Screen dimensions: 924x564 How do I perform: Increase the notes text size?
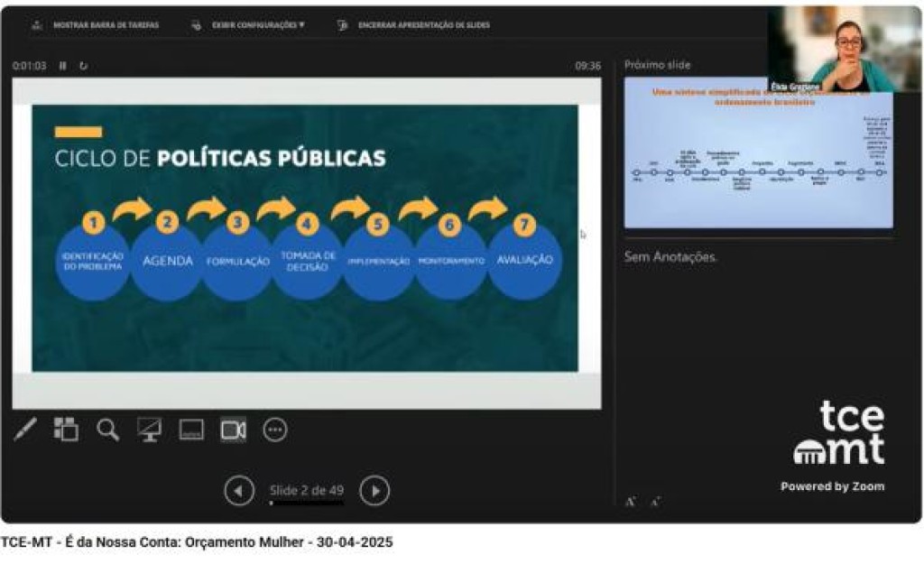click(x=631, y=502)
